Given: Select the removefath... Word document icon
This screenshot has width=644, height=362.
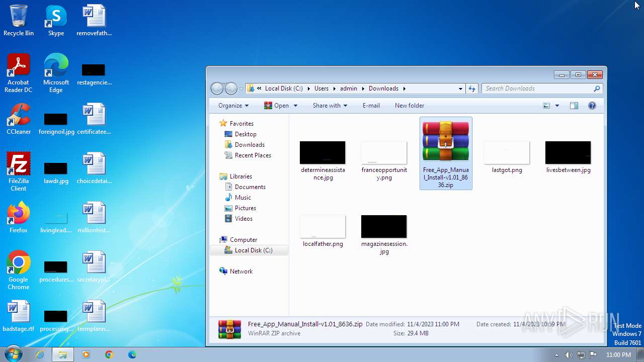Looking at the screenshot, I should [x=94, y=21].
